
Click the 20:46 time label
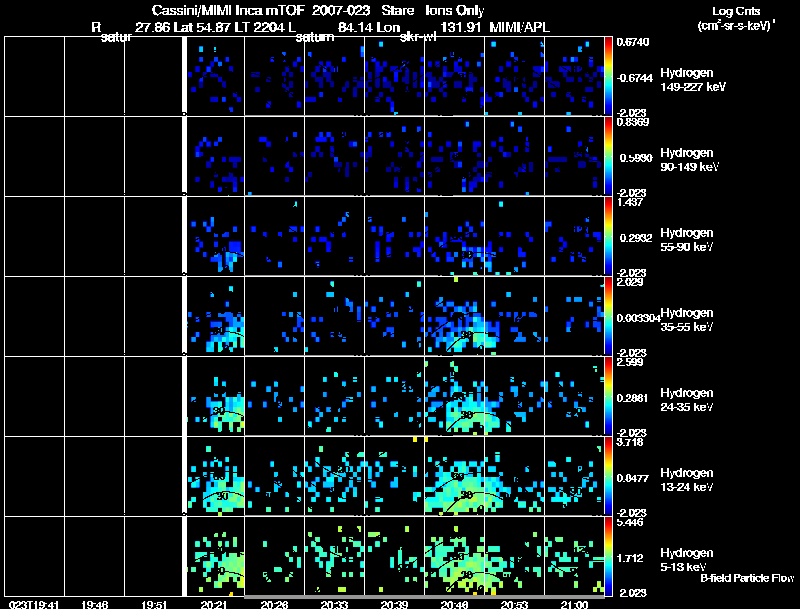(454, 604)
